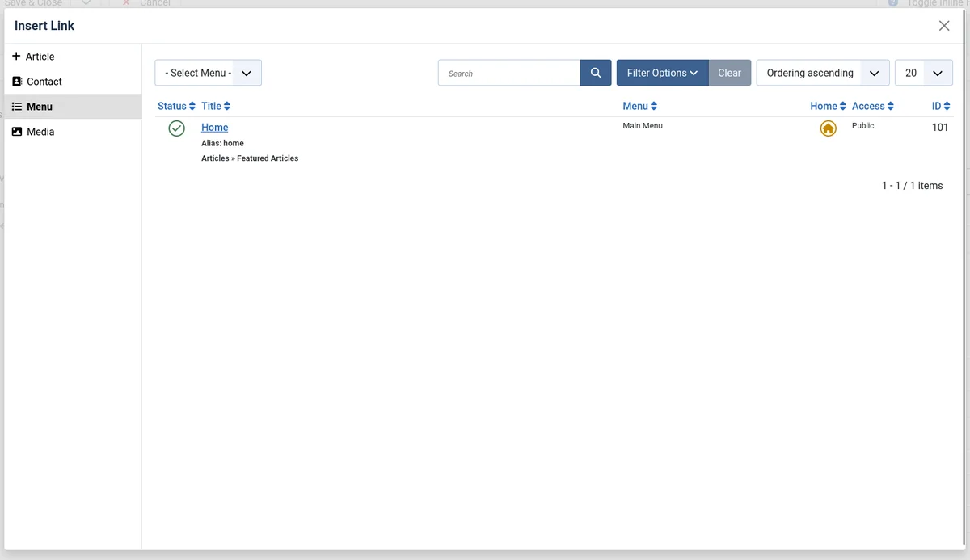
Task: Open the Home menu item link
Action: click(214, 127)
